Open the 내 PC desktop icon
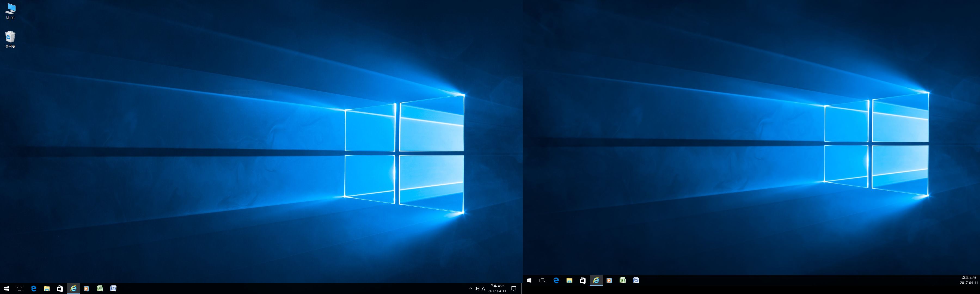The height and width of the screenshot is (294, 980). coord(10,11)
